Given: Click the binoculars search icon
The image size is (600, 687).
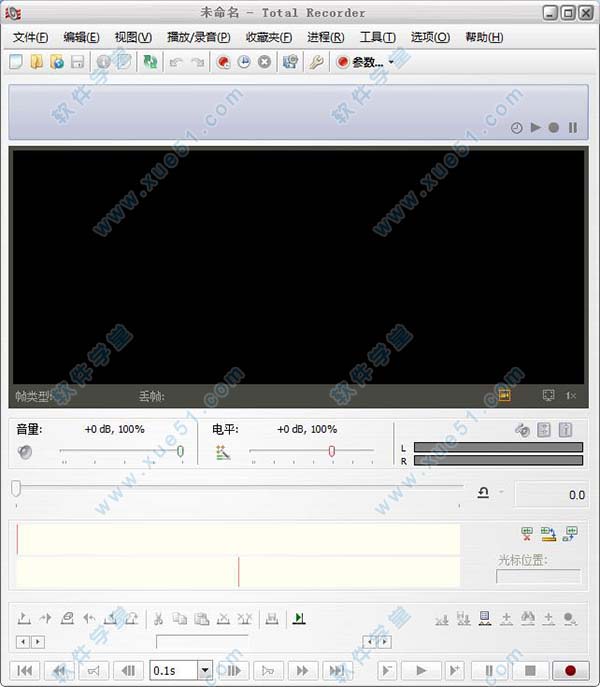Looking at the screenshot, I should click(527, 618).
